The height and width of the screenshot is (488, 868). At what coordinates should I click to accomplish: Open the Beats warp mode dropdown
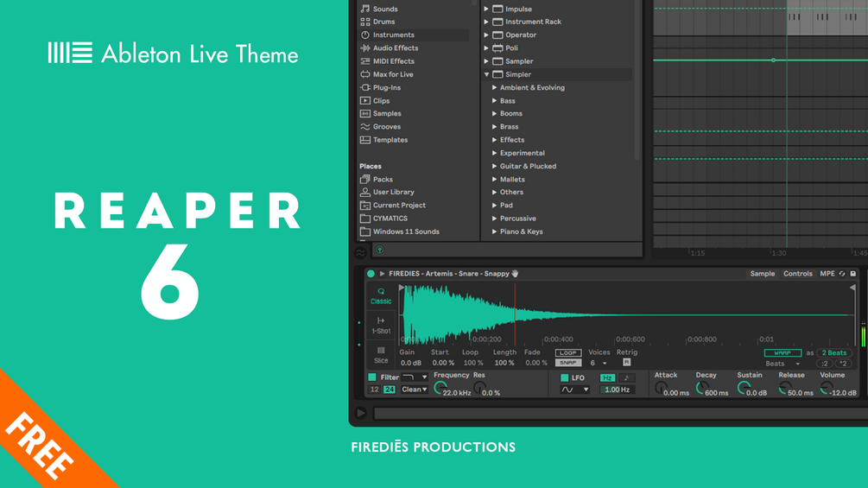pyautogui.click(x=782, y=364)
